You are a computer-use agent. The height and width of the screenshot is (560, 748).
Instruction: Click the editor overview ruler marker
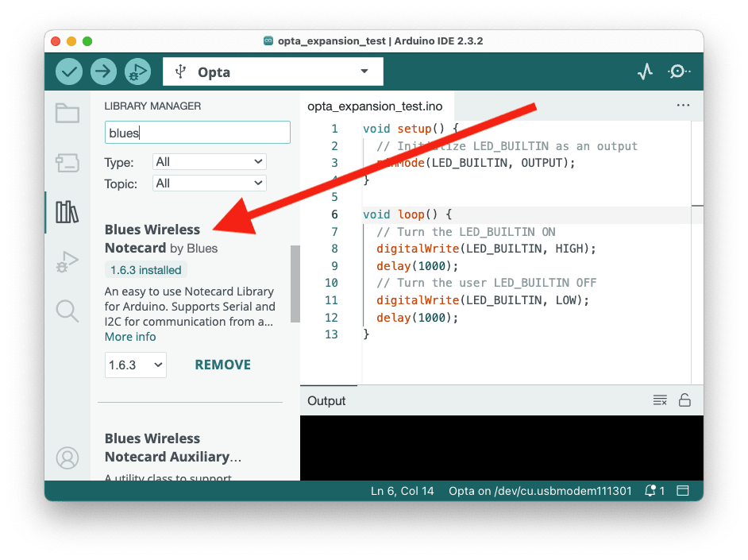(697, 206)
